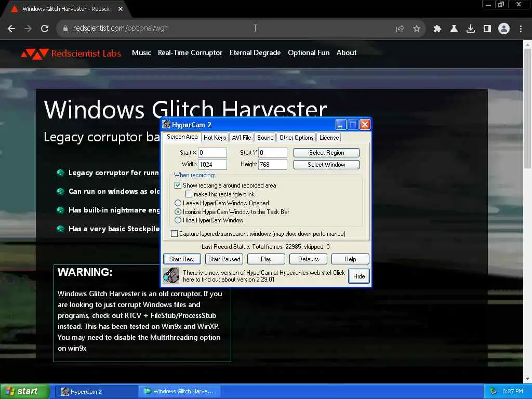Screen dimensions: 532x399
Task: Open the Chrome extensions puzzle icon
Action: pyautogui.click(x=437, y=29)
